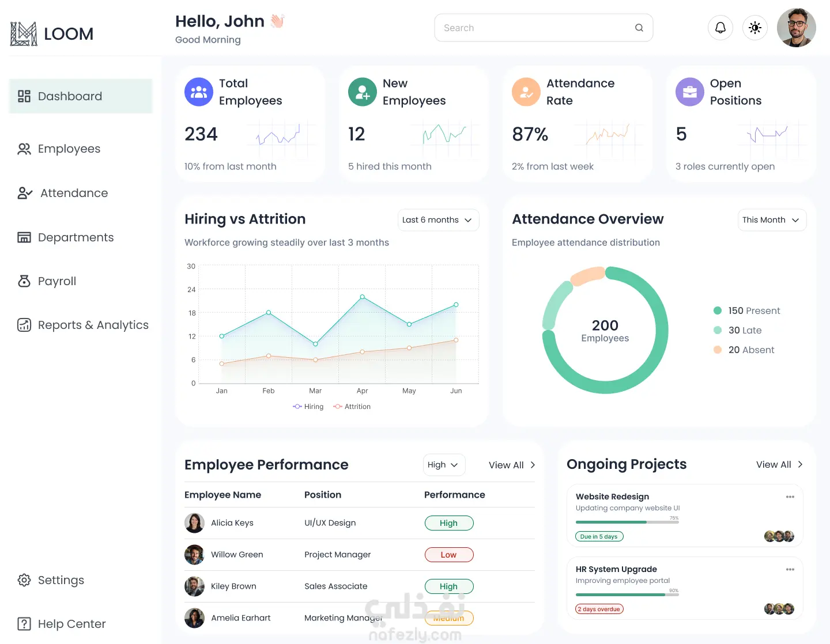Click Amelia Earhart avatar
Image resolution: width=830 pixels, height=644 pixels.
[194, 618]
